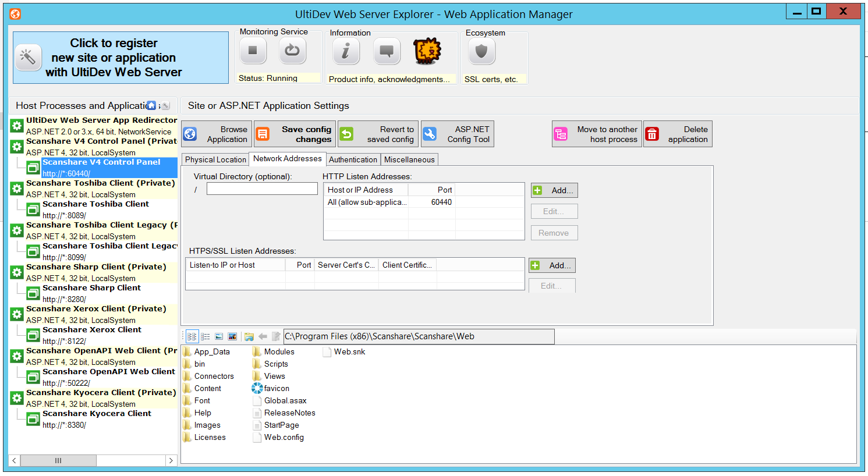Switch file list to list view

coord(206,336)
